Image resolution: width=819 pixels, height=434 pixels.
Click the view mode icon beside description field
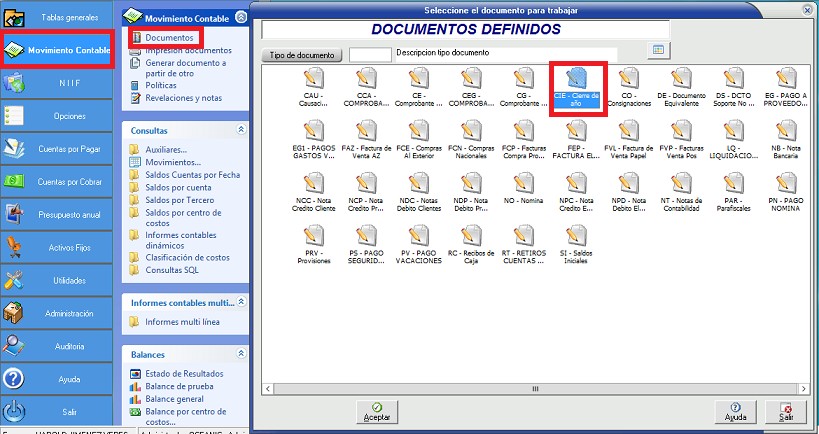point(658,50)
